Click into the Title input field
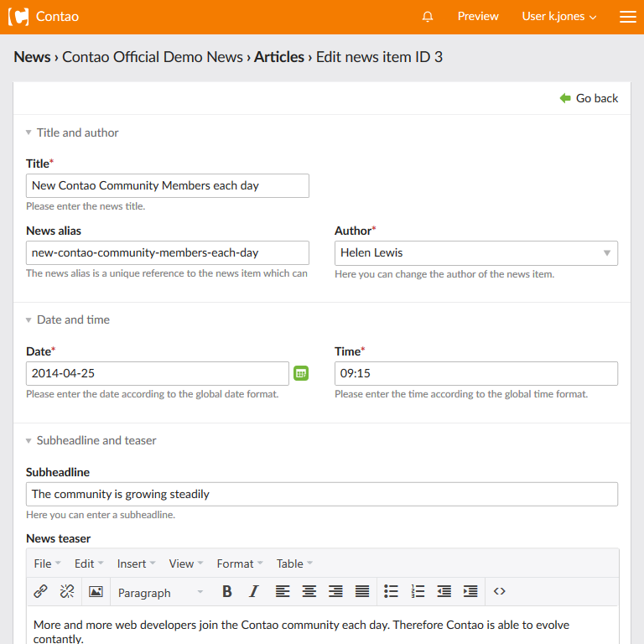This screenshot has width=644, height=644. [168, 185]
